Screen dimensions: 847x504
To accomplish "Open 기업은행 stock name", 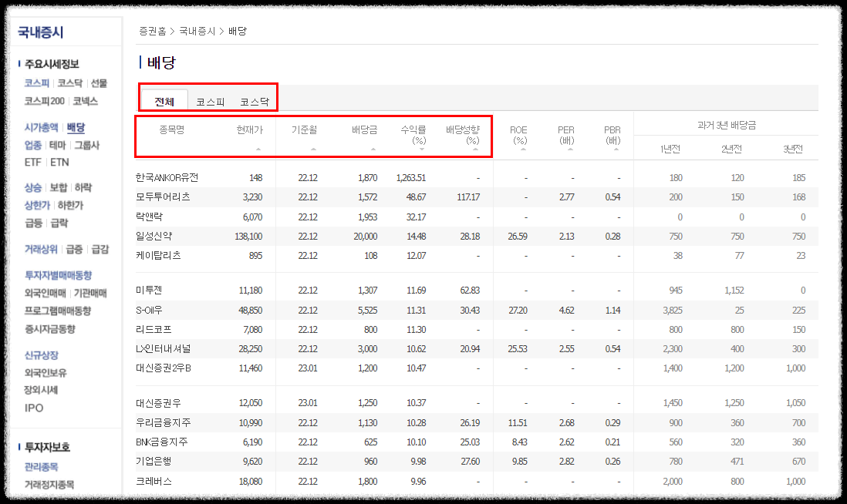I will 154,462.
